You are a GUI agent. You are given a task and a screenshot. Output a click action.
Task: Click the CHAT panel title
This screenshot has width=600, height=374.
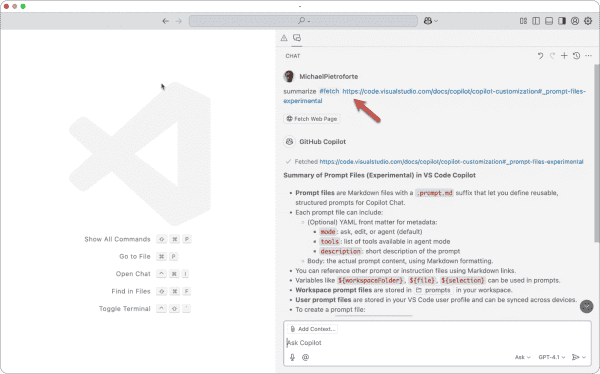(x=293, y=56)
